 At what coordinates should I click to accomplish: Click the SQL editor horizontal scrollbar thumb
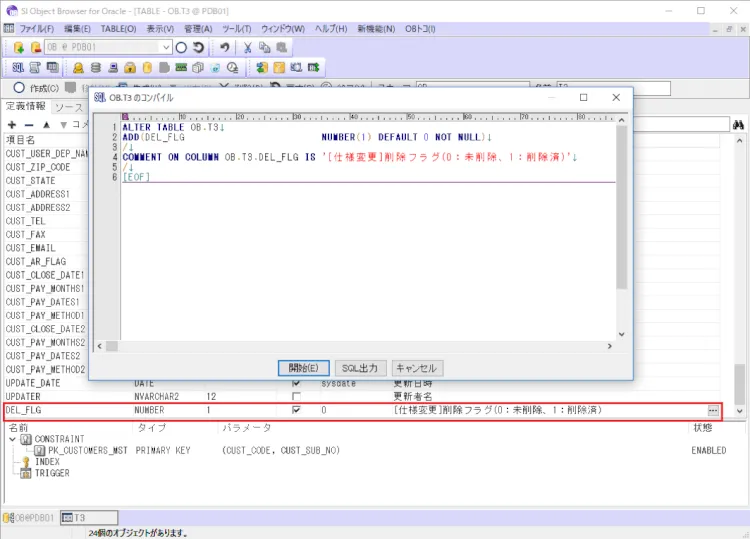[112, 346]
